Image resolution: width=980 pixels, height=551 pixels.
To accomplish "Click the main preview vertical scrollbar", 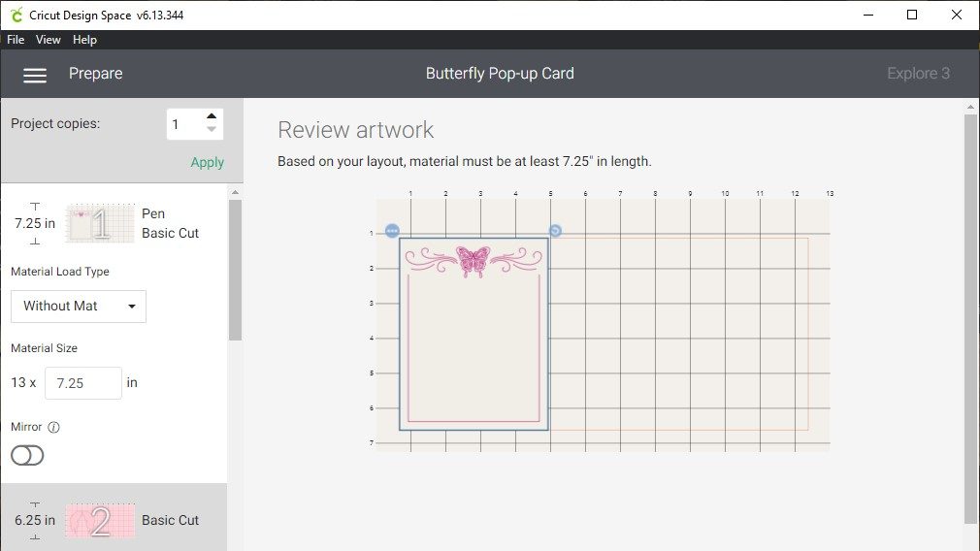I will click(x=970, y=318).
